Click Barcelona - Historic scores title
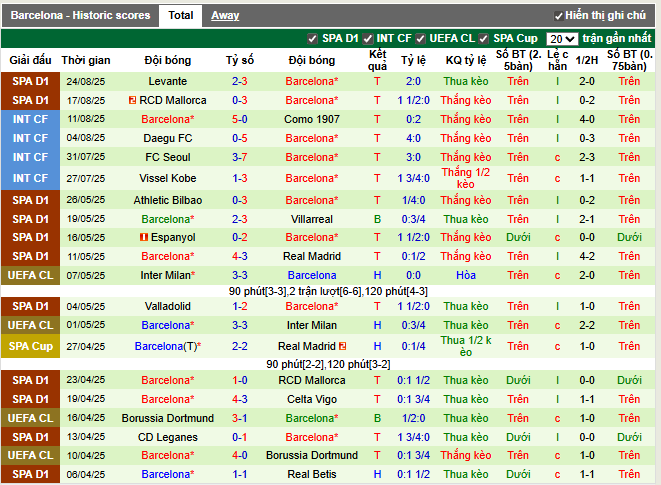Viewport: 661px width, 485px height. [x=80, y=16]
